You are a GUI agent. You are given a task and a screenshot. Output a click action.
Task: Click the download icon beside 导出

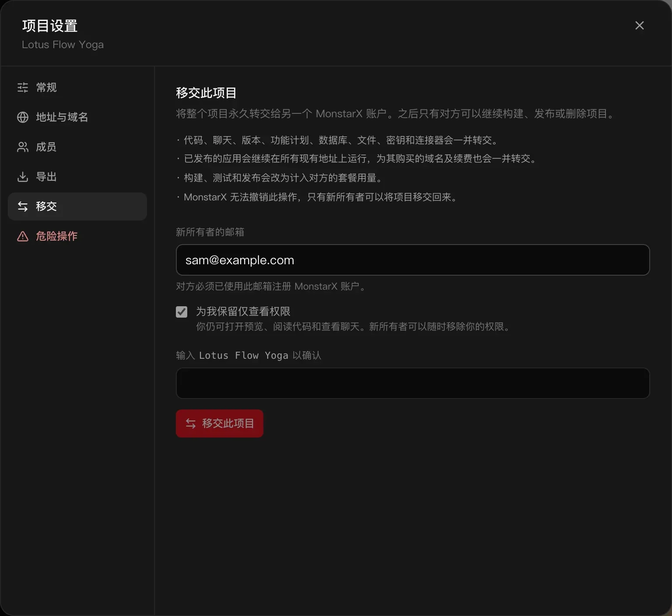coord(23,177)
